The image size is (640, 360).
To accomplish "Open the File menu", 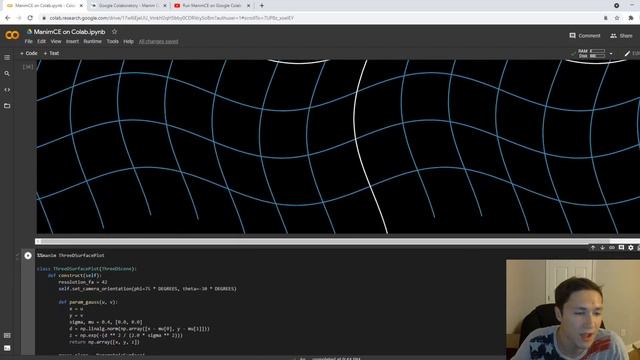I will point(29,41).
